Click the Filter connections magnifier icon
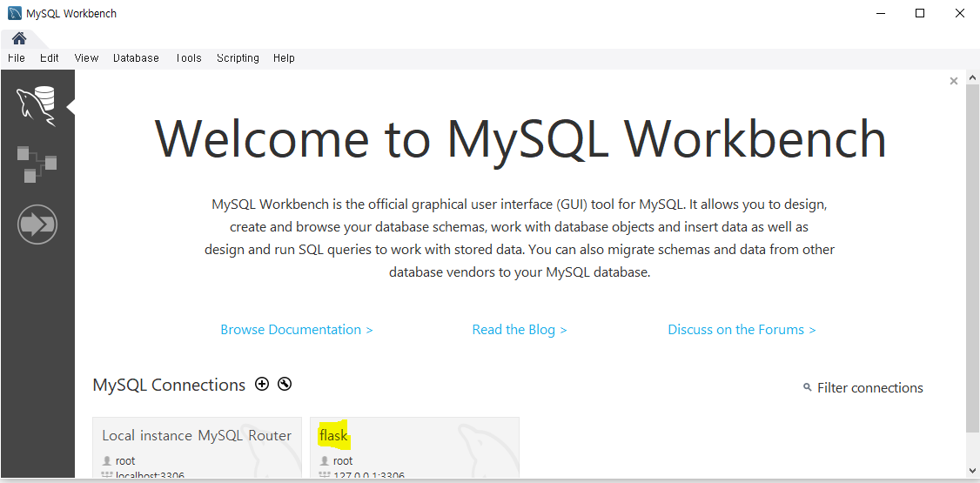The height and width of the screenshot is (483, 980). tap(808, 388)
